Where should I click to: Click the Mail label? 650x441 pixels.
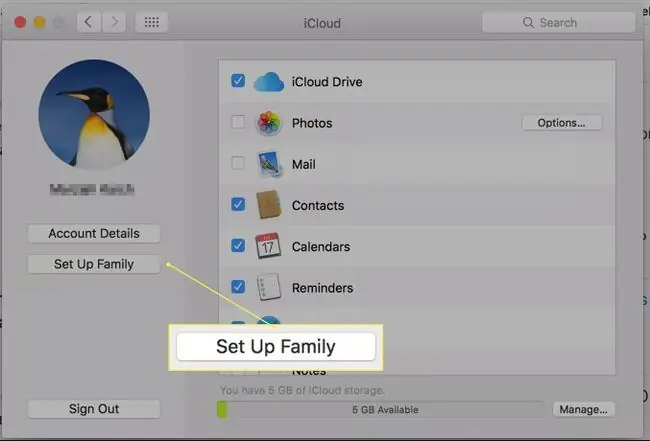[x=304, y=165]
